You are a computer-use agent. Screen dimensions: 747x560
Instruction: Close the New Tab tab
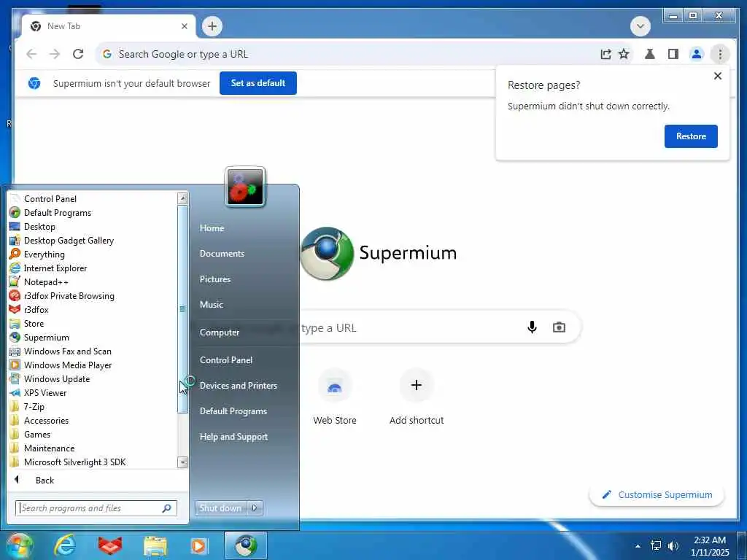pos(185,27)
